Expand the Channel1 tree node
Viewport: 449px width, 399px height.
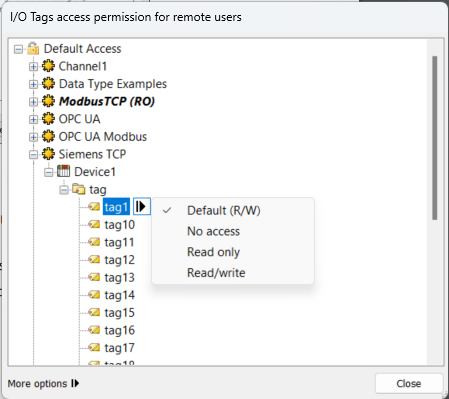33,66
